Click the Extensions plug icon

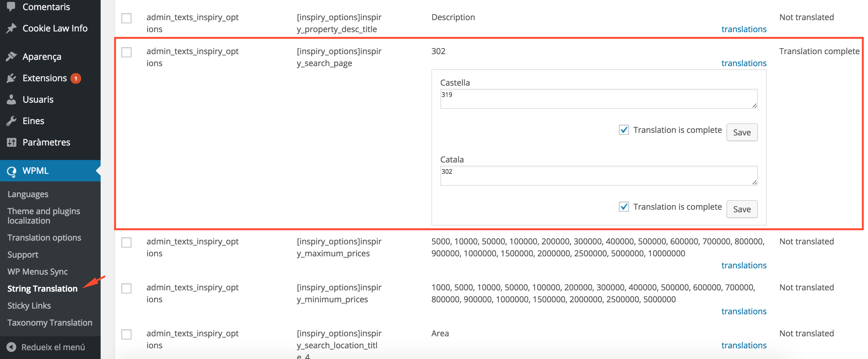11,78
